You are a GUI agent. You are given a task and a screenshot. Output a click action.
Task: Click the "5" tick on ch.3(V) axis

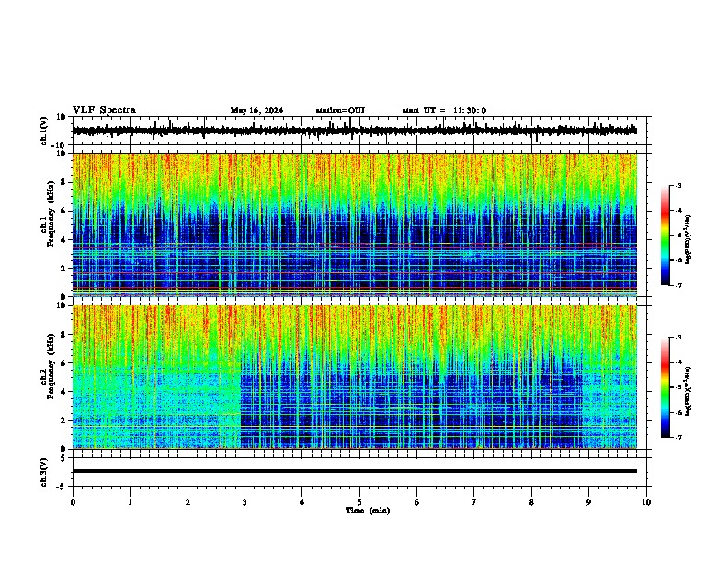63,457
